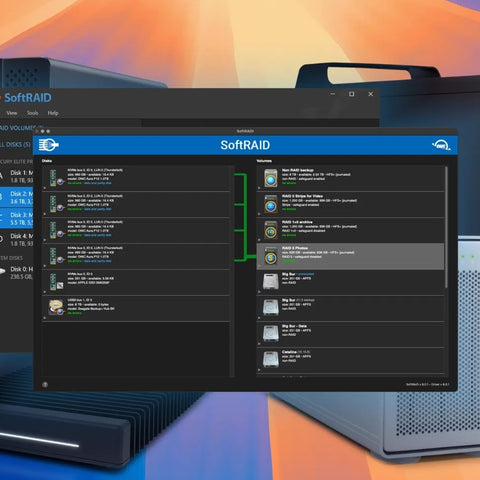This screenshot has width=480, height=480.
Task: Expand the Apple SSD disk tile
Action: pyautogui.click(x=45, y=292)
